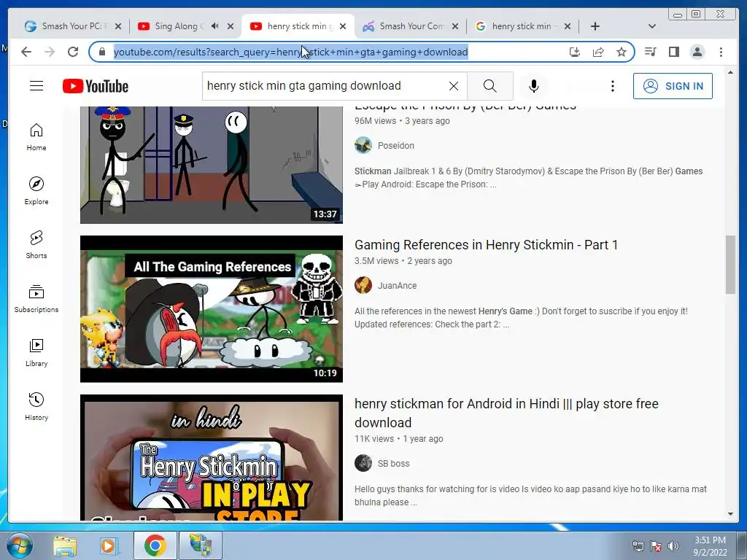Open Windows Explorer from taskbar
This screenshot has width=747, height=560.
coord(65,545)
